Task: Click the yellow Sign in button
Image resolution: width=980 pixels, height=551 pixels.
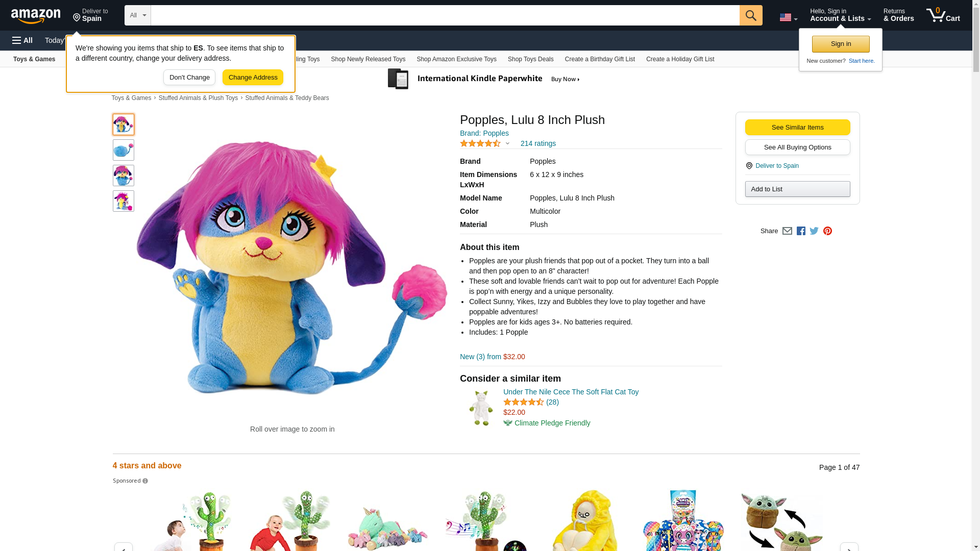Action: point(841,44)
